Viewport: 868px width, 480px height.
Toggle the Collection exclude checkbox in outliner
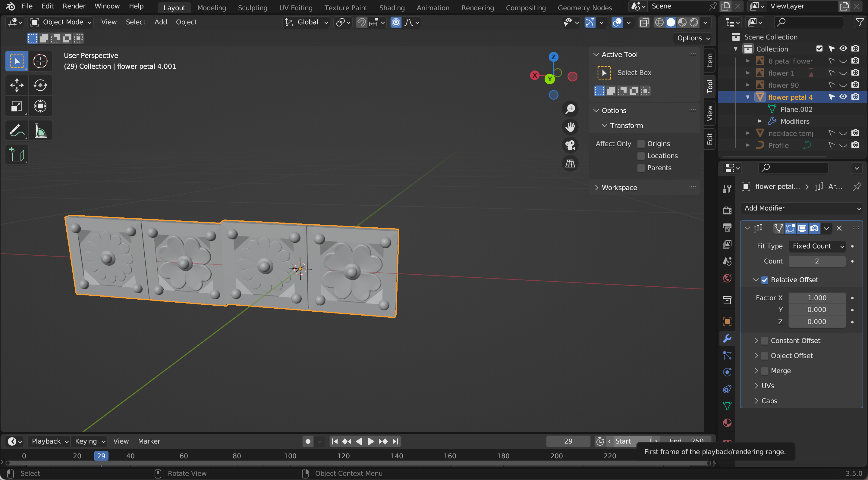click(819, 49)
